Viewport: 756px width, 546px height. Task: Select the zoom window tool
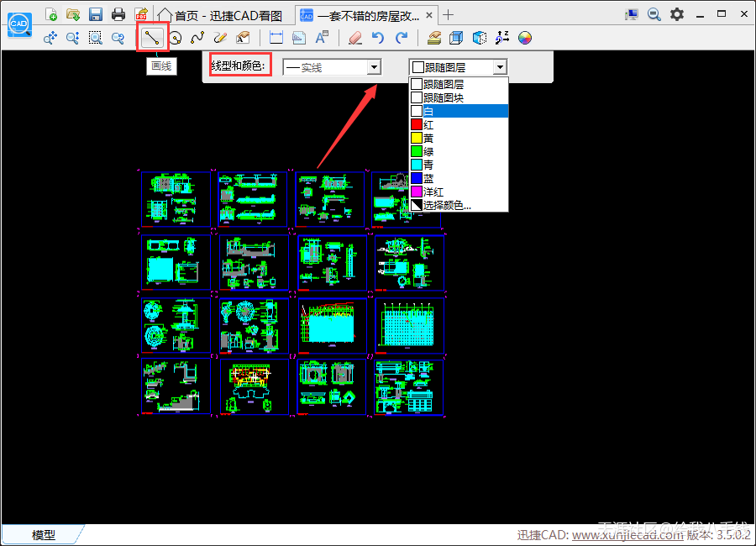pos(96,38)
